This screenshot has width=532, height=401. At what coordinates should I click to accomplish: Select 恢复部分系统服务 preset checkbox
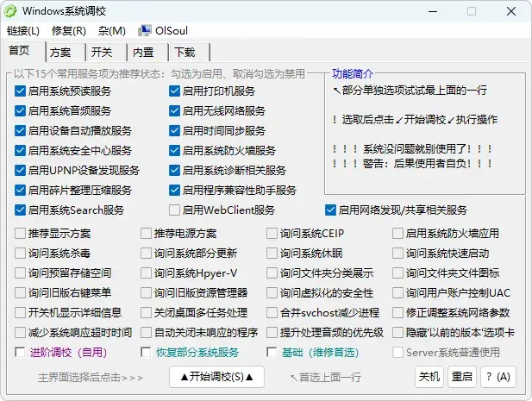click(x=146, y=353)
